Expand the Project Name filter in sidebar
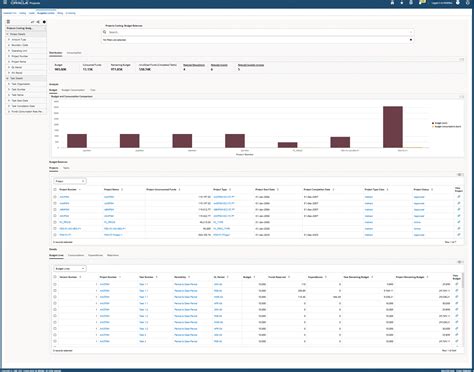The width and height of the screenshot is (474, 372). 9,62
